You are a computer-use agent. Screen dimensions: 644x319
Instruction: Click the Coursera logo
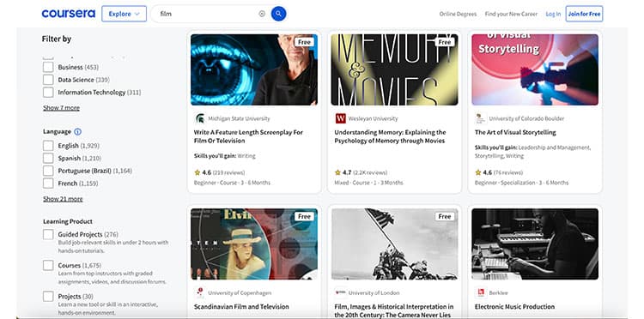68,14
